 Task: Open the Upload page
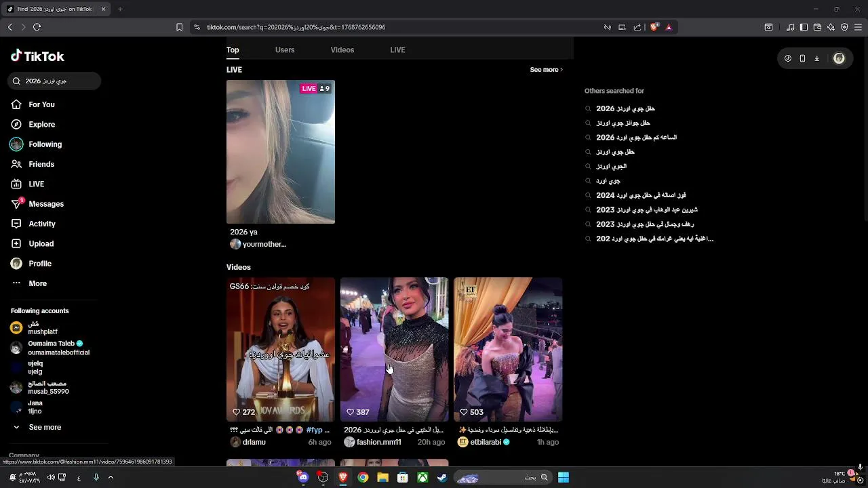point(32,243)
